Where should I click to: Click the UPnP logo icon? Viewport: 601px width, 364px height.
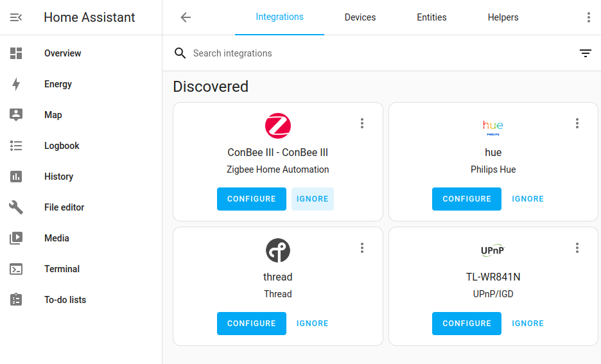492,250
